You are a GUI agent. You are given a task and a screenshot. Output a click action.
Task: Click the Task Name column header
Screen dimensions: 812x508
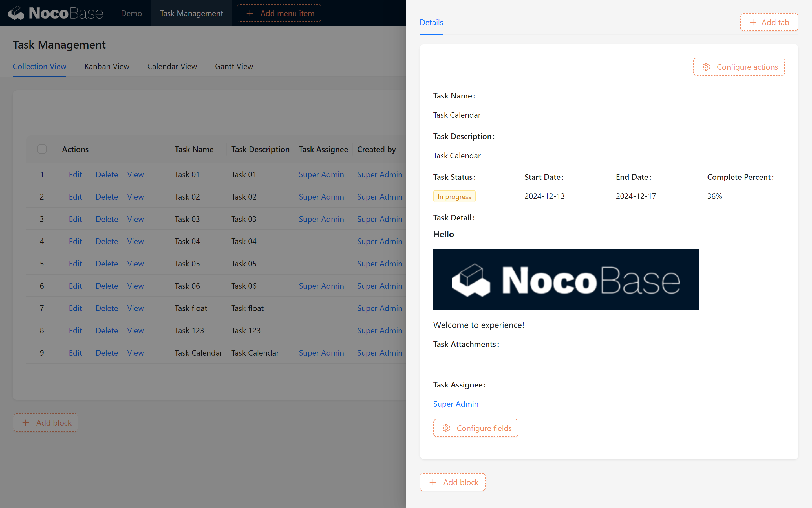pyautogui.click(x=194, y=149)
